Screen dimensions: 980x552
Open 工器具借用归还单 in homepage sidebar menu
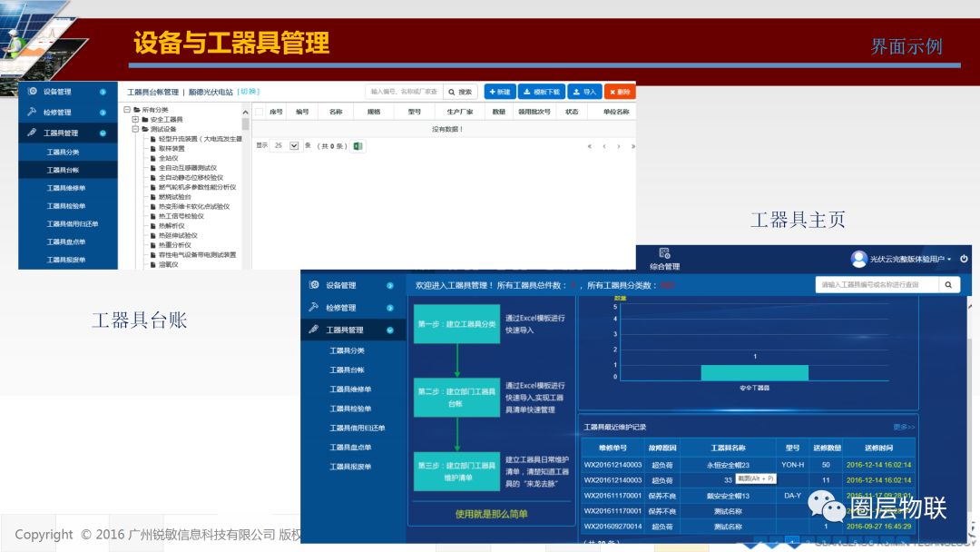[358, 428]
